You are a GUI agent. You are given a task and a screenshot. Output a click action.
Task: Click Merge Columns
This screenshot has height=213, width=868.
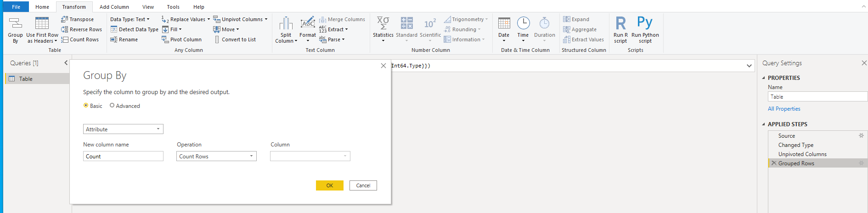[342, 19]
